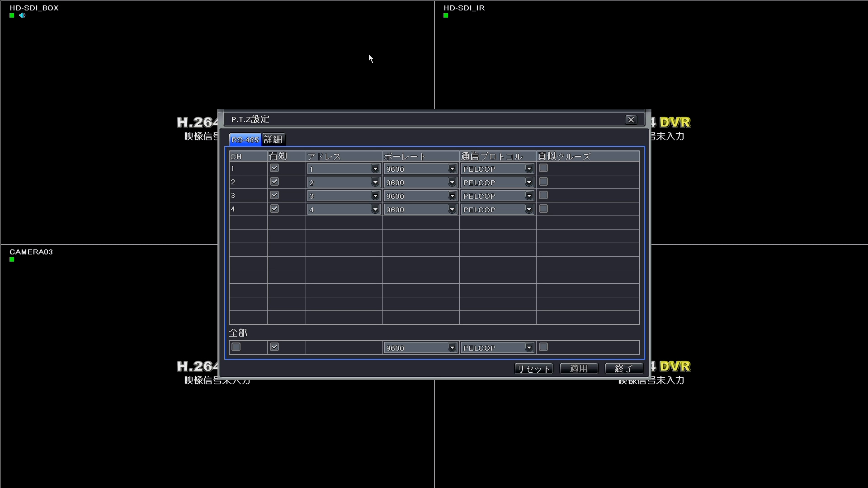Image resolution: width=868 pixels, height=488 pixels.
Task: Close the P.T.Z settings dialog
Action: (x=631, y=119)
